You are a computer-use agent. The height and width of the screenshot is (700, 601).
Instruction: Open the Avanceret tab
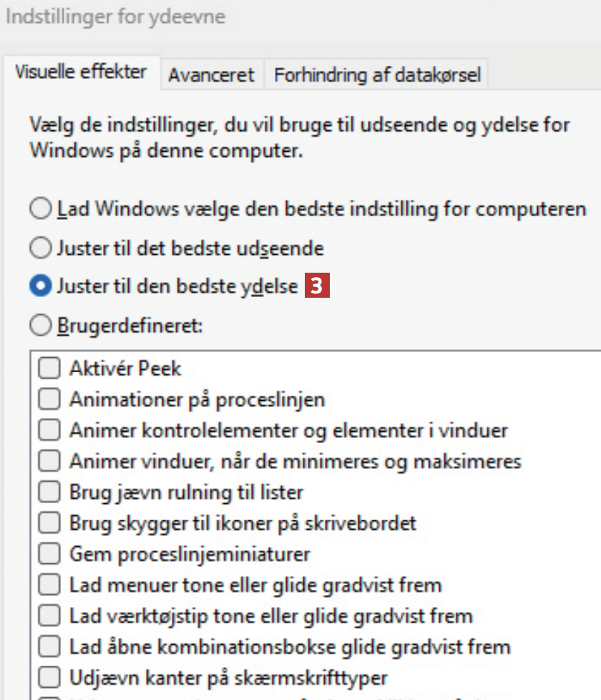(x=211, y=74)
